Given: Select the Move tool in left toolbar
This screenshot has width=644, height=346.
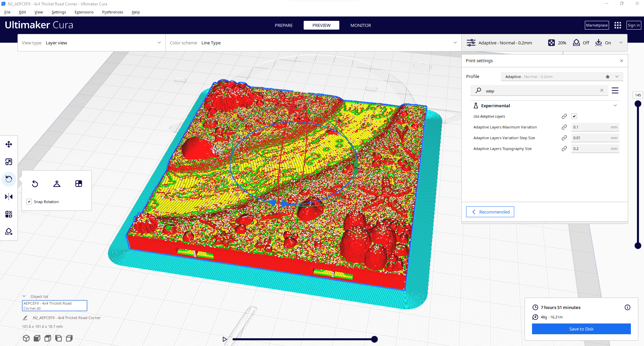Looking at the screenshot, I should (x=9, y=144).
